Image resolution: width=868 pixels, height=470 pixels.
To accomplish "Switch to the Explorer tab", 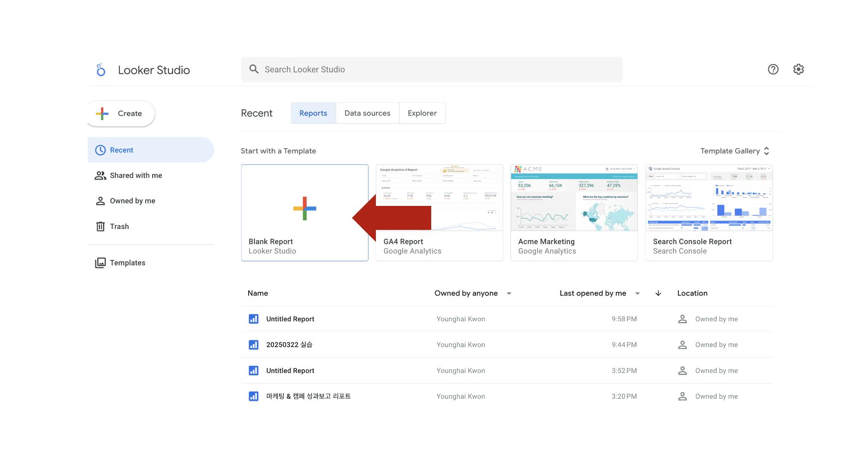I will (x=422, y=113).
